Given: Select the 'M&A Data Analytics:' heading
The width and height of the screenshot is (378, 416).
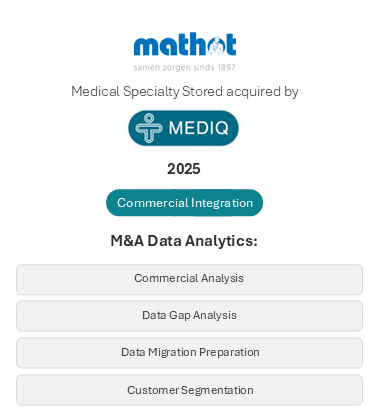Looking at the screenshot, I should coord(184,241).
